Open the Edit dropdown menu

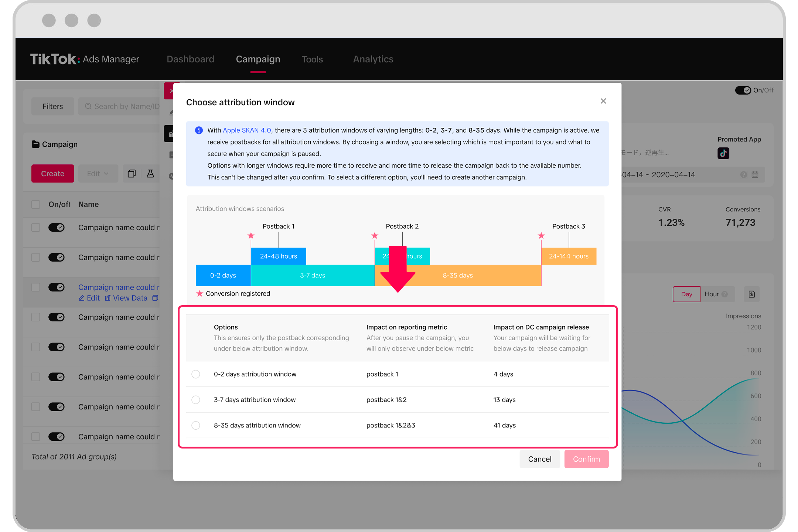pyautogui.click(x=98, y=173)
